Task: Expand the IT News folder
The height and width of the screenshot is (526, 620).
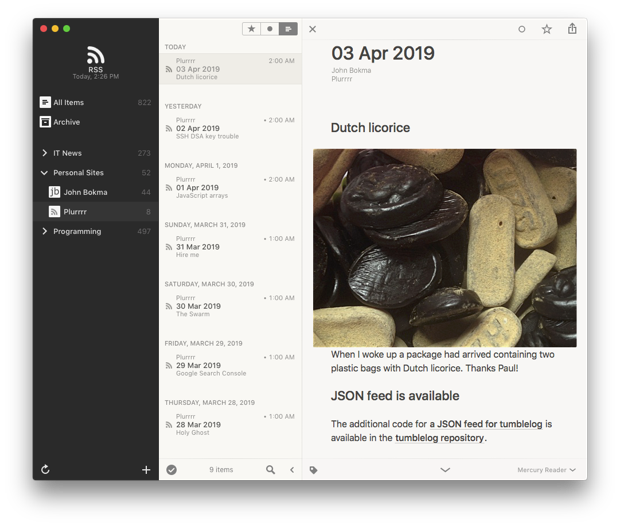Action: (44, 153)
